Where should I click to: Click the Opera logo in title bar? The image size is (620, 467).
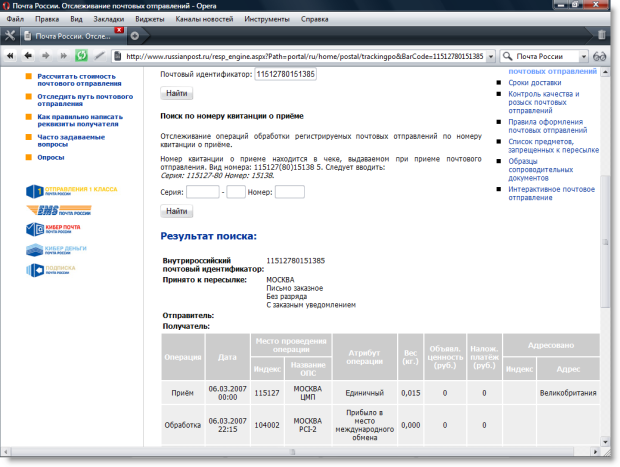(x=6, y=6)
